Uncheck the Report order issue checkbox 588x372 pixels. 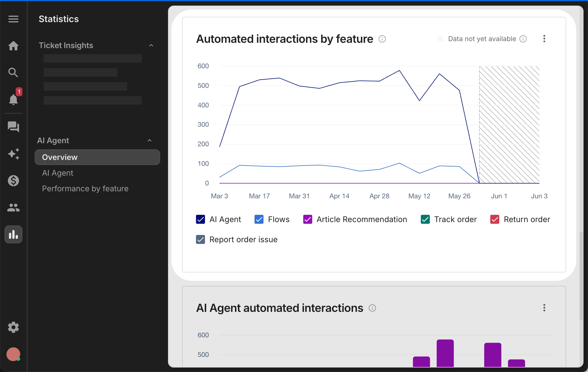coord(200,239)
